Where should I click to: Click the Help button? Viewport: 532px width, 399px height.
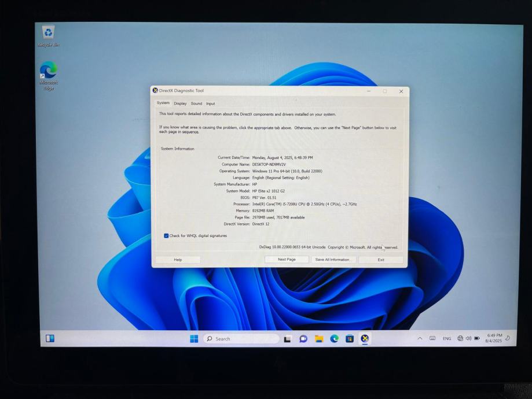[178, 260]
